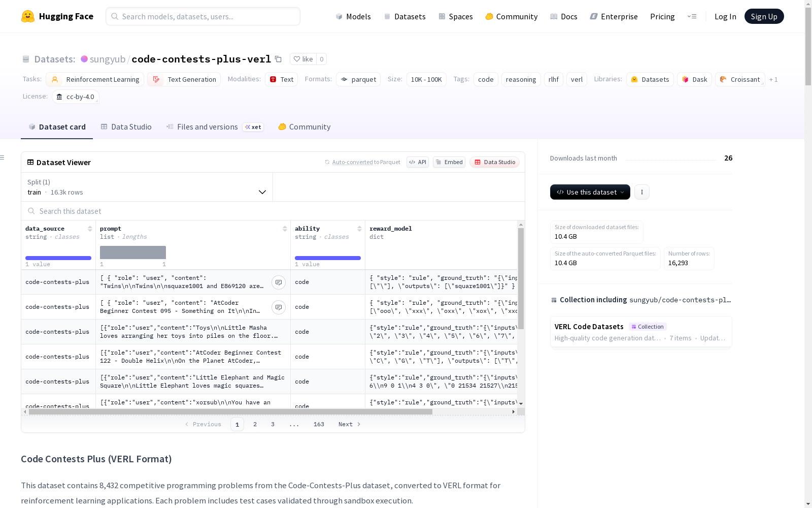The width and height of the screenshot is (812, 508).
Task: Click the data_source distribution bar
Action: click(58, 258)
